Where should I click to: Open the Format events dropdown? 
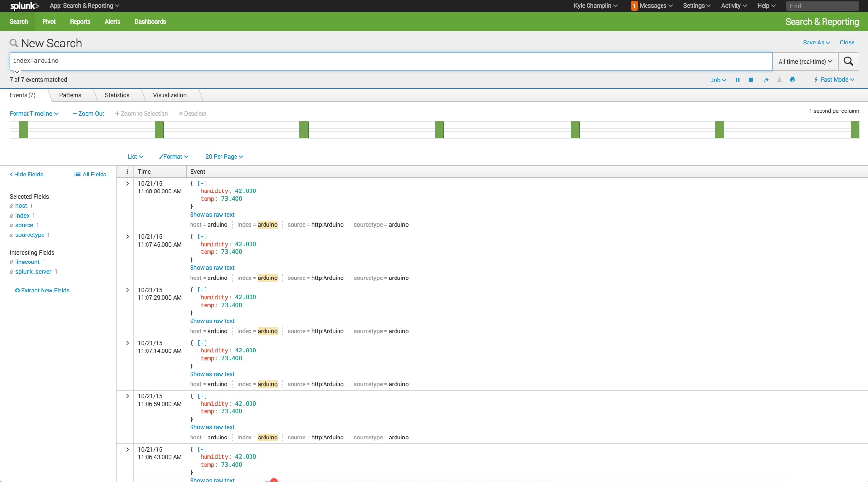click(174, 157)
